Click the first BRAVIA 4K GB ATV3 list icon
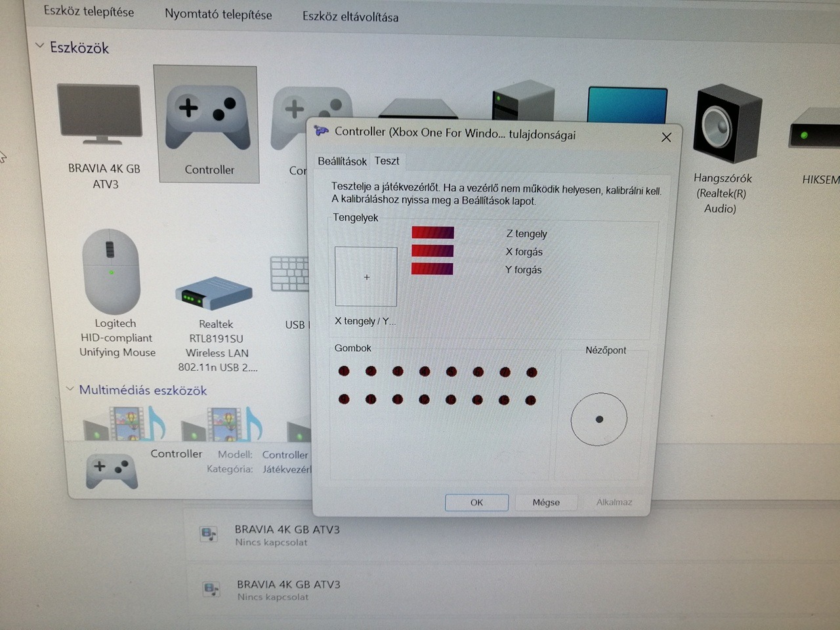 (x=209, y=534)
